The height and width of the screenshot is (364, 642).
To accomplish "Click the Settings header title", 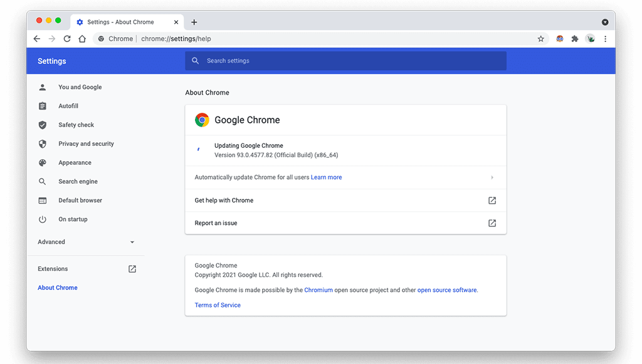I will coord(51,61).
